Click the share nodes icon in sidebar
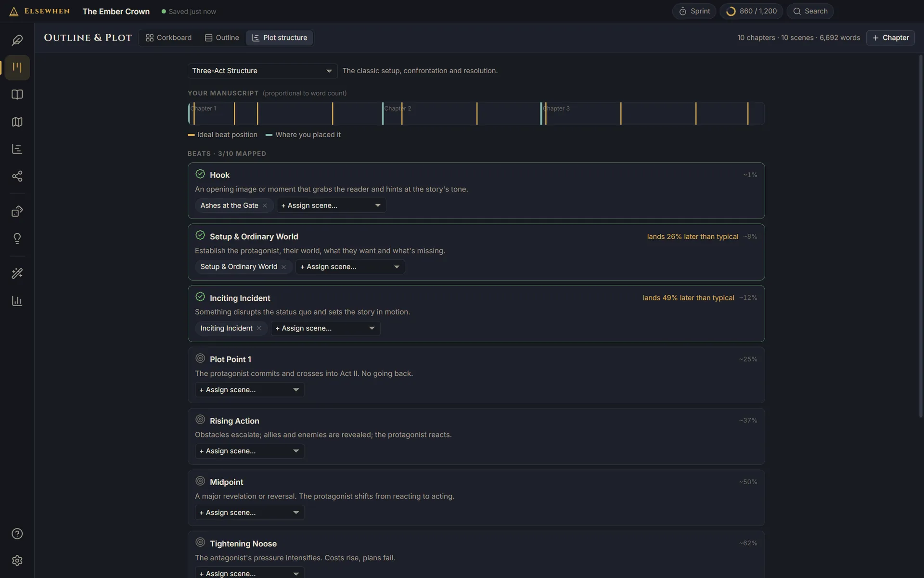This screenshot has width=924, height=578. [17, 177]
